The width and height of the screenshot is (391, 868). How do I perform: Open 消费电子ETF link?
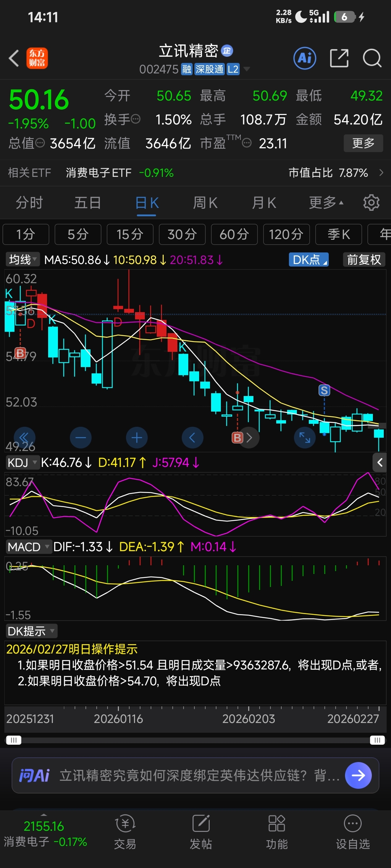click(x=120, y=173)
